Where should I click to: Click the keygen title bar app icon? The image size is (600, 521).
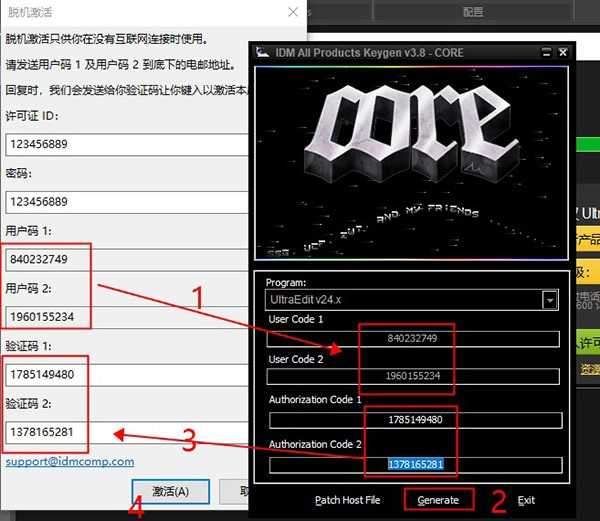[x=262, y=52]
